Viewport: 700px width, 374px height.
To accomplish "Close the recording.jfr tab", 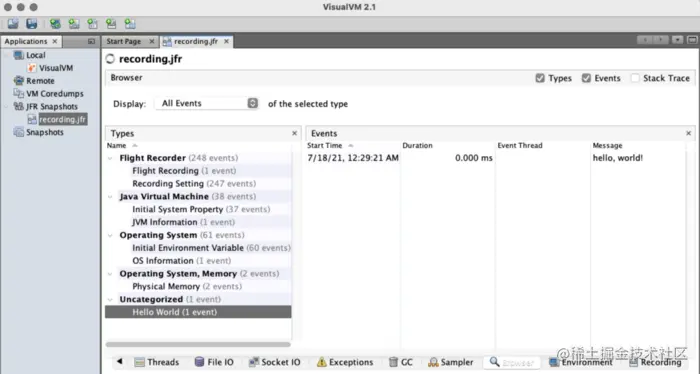I will pyautogui.click(x=226, y=42).
